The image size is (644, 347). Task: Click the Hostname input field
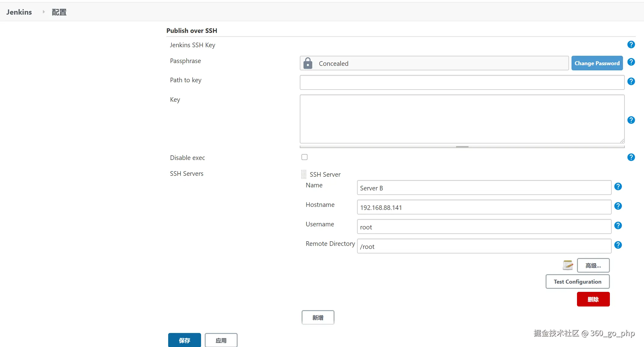[484, 207]
